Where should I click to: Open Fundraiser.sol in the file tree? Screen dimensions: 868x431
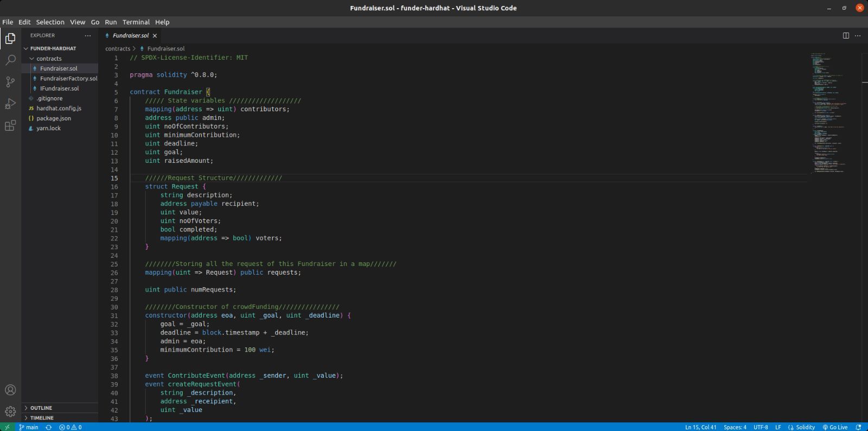[59, 68]
